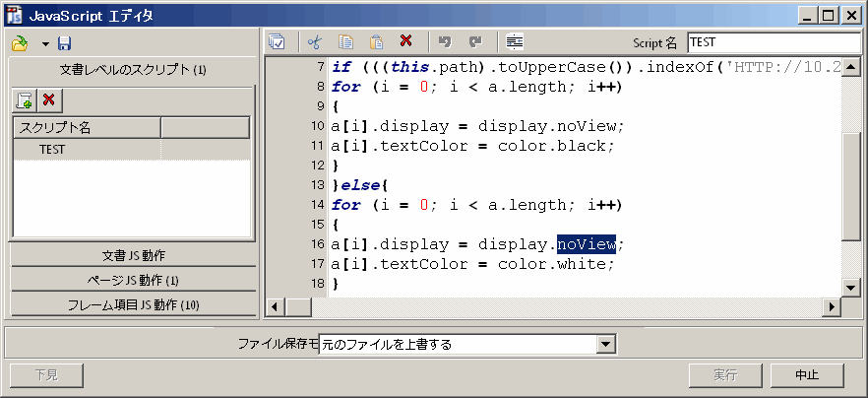Click the else keyword on line 13
Viewport: 868px width, 398px height.
point(360,185)
